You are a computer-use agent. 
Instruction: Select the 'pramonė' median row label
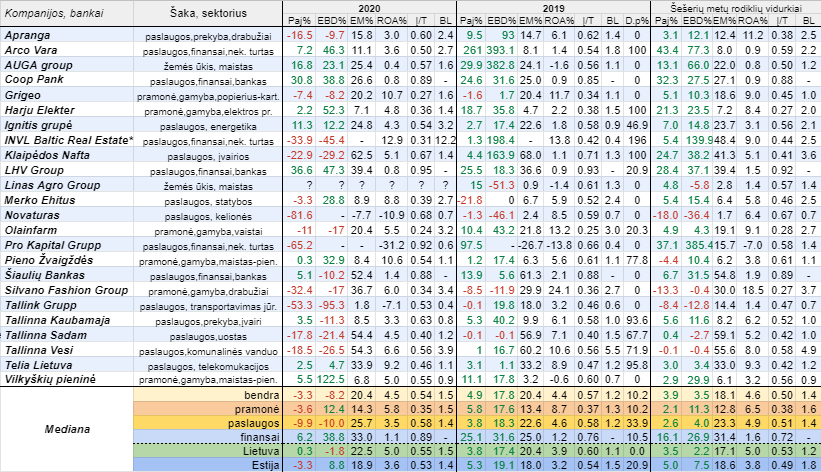257,410
